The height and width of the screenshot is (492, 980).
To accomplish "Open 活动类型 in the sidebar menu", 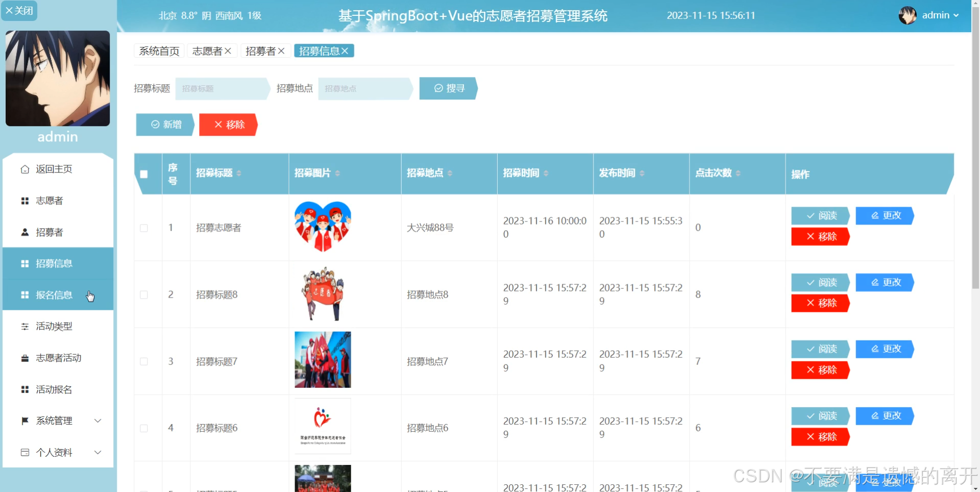I will click(x=58, y=327).
